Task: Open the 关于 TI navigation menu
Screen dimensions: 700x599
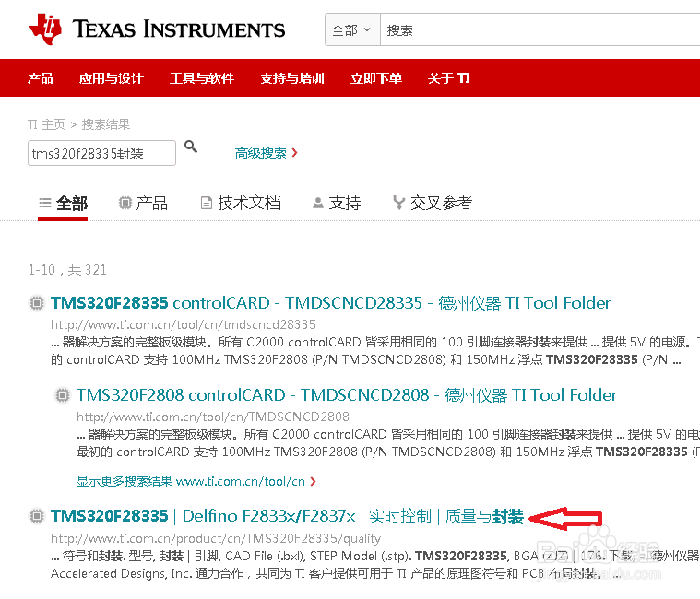Action: (x=448, y=78)
